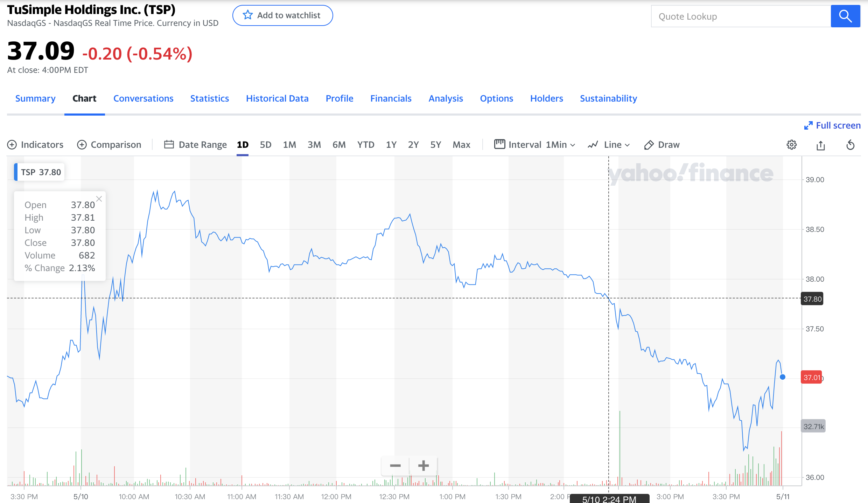Image resolution: width=868 pixels, height=503 pixels.
Task: Click the 5/10 2:24 PM time label
Action: (x=609, y=499)
